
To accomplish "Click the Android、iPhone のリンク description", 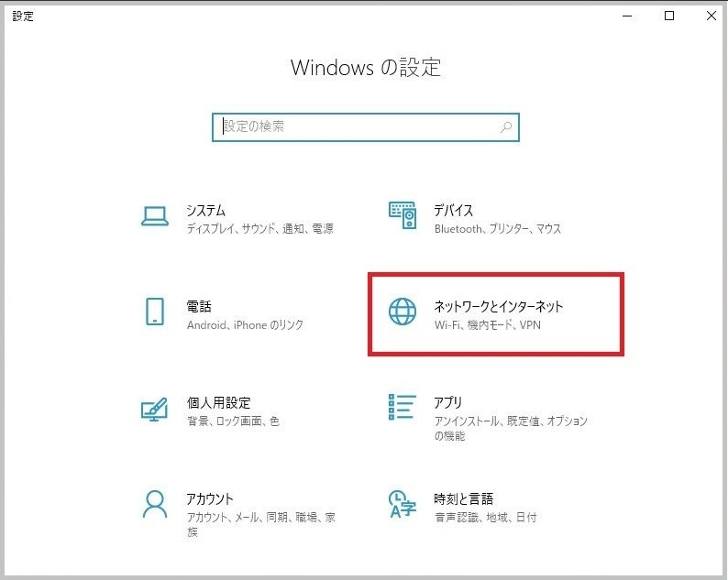I will (245, 324).
